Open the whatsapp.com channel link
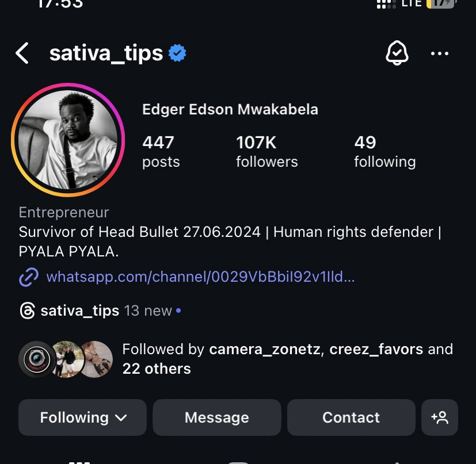 point(200,277)
